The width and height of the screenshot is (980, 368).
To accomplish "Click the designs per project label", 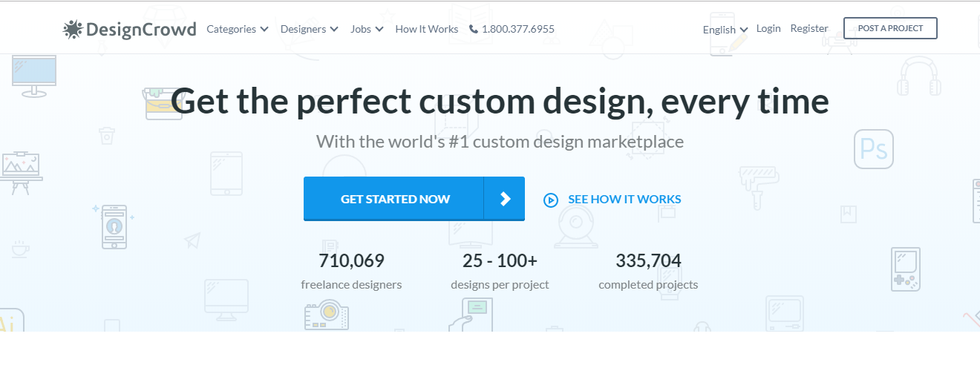I will [x=500, y=284].
